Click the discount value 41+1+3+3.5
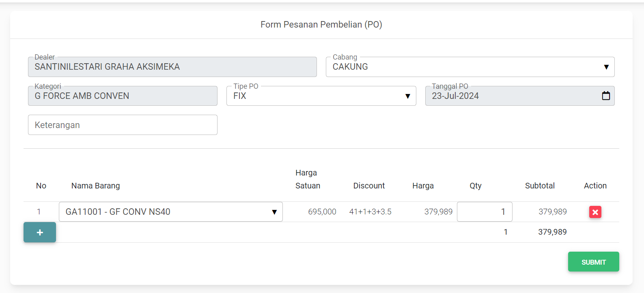The width and height of the screenshot is (644, 293). [370, 212]
